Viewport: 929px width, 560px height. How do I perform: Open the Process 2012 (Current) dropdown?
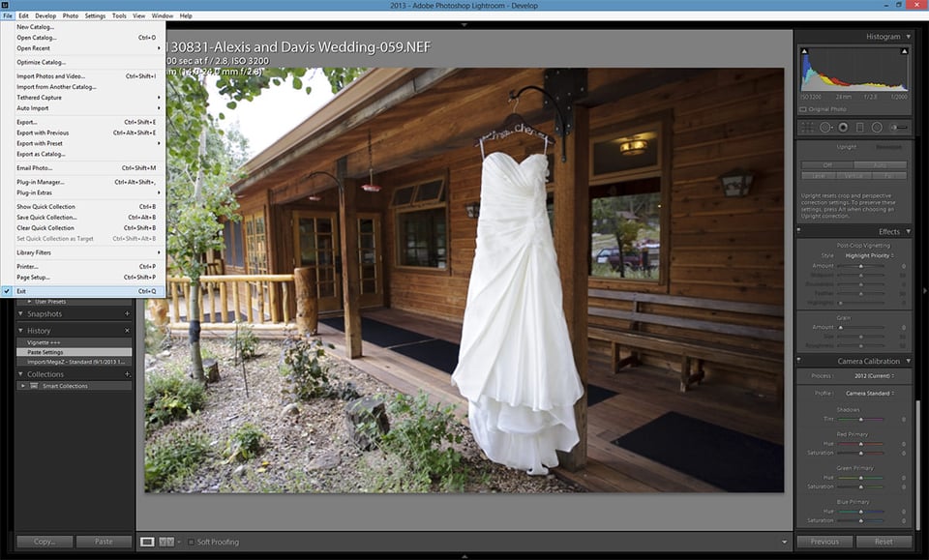click(874, 376)
